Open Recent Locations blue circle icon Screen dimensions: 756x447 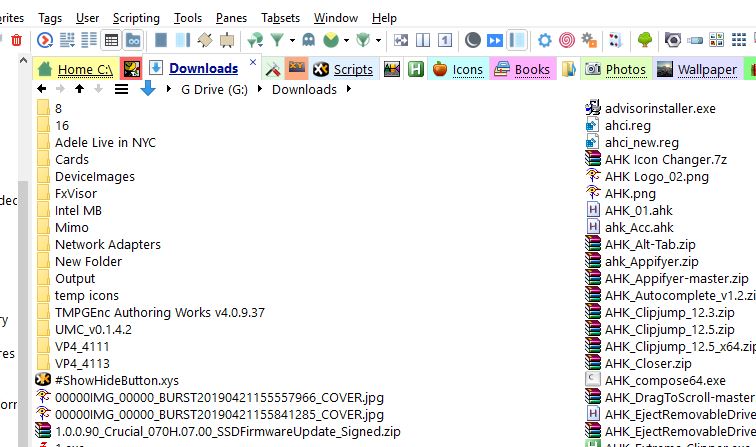point(45,40)
